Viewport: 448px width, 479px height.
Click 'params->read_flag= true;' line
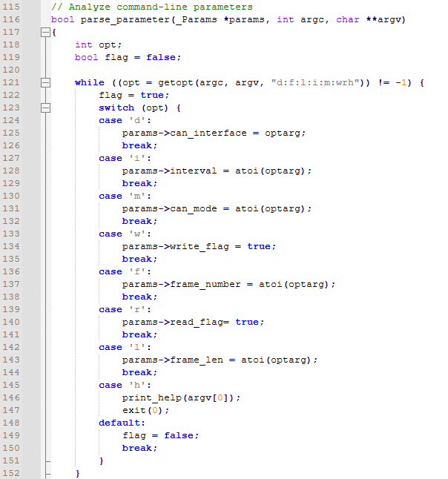tap(193, 323)
